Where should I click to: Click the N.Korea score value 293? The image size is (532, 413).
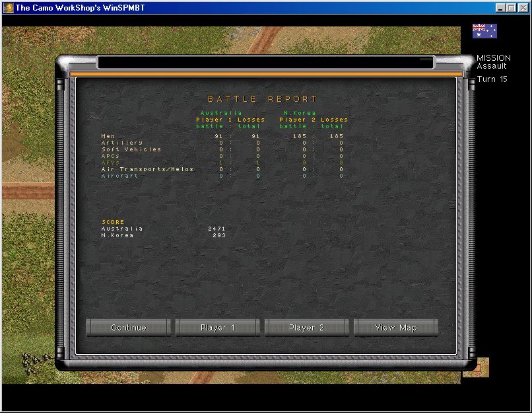[x=219, y=235]
